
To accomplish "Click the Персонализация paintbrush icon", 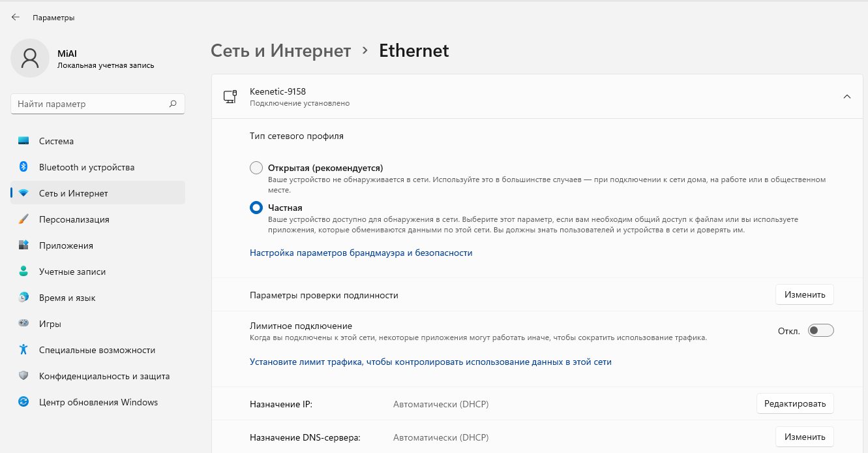I will tap(23, 219).
